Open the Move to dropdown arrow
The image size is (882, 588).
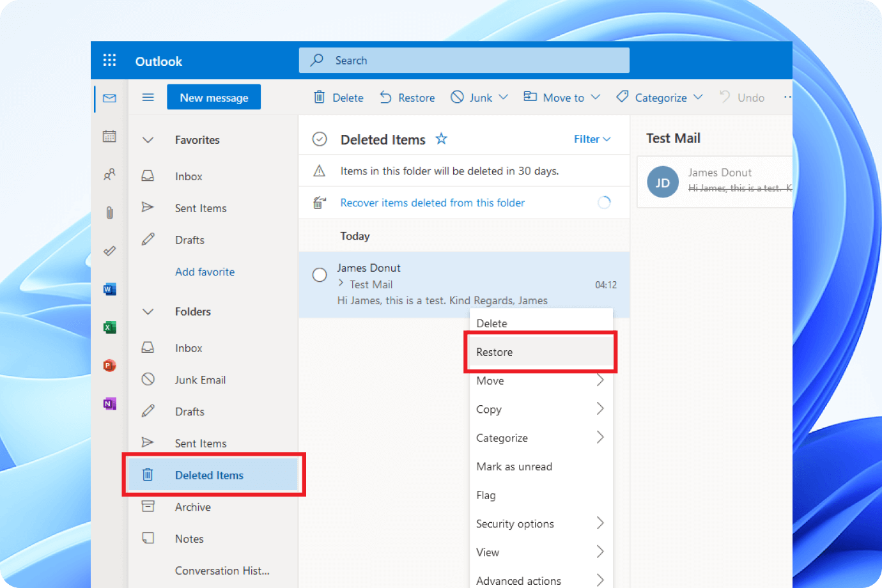596,97
